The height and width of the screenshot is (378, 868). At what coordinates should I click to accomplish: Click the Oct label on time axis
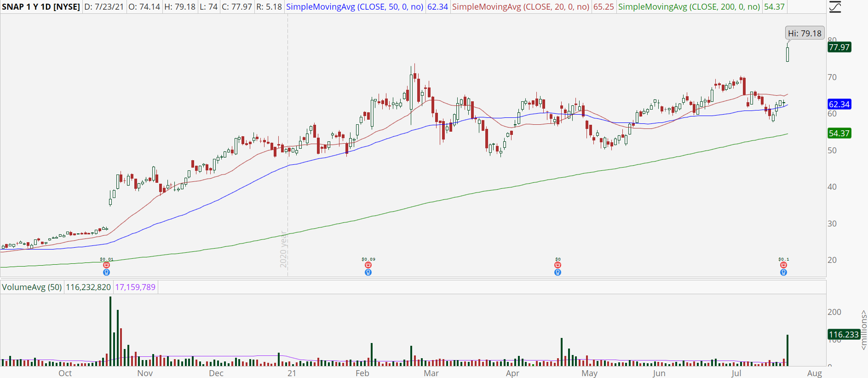65,373
